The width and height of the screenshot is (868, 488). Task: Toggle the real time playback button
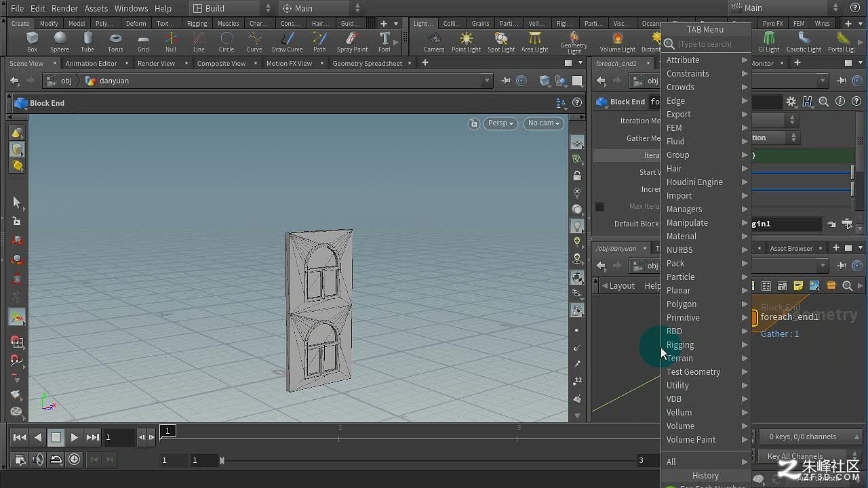click(75, 460)
